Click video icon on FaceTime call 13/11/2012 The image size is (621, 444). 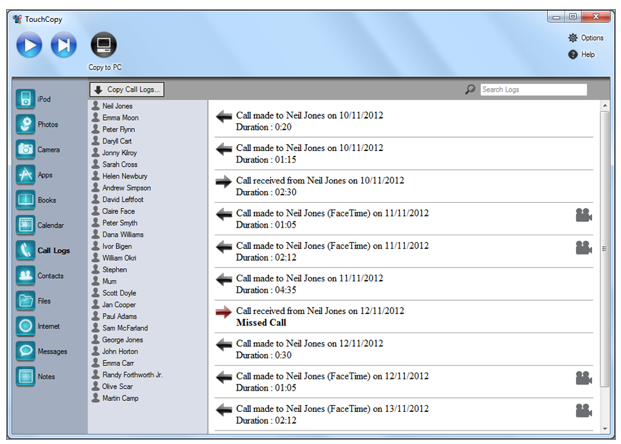tap(583, 410)
